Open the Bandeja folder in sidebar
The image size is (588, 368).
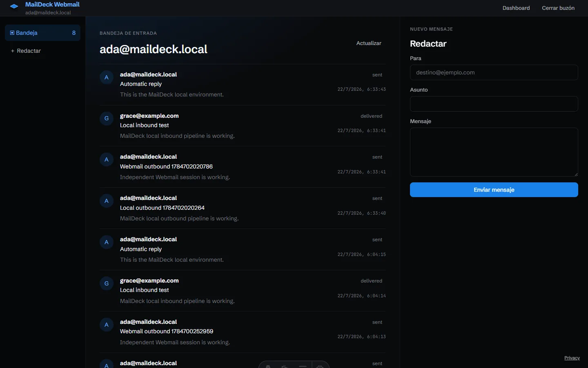(42, 33)
